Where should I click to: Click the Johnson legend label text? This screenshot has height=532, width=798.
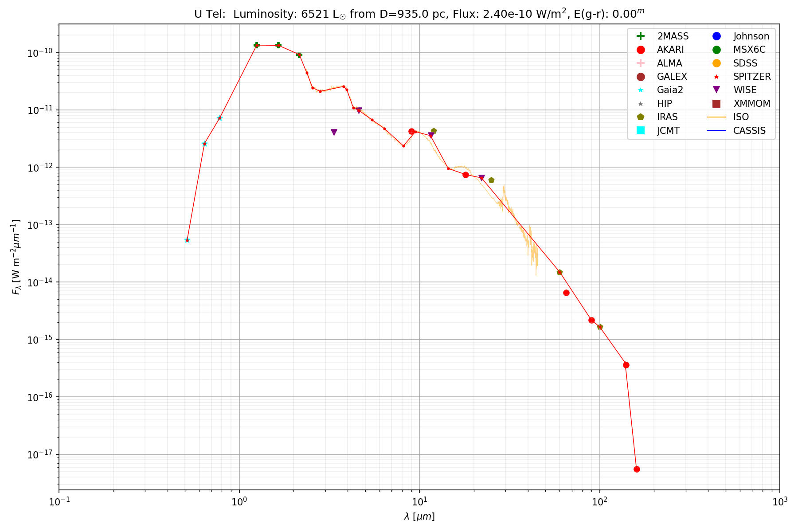click(751, 36)
